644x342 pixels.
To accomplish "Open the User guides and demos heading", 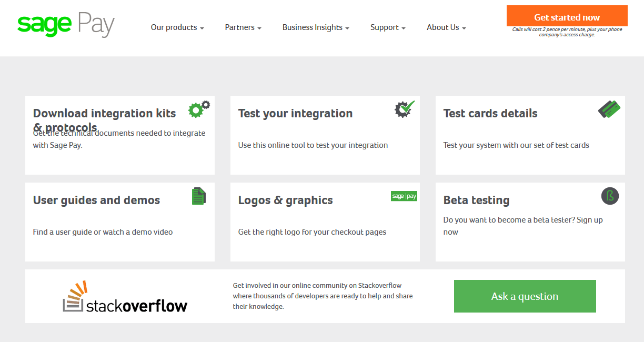I will (96, 200).
